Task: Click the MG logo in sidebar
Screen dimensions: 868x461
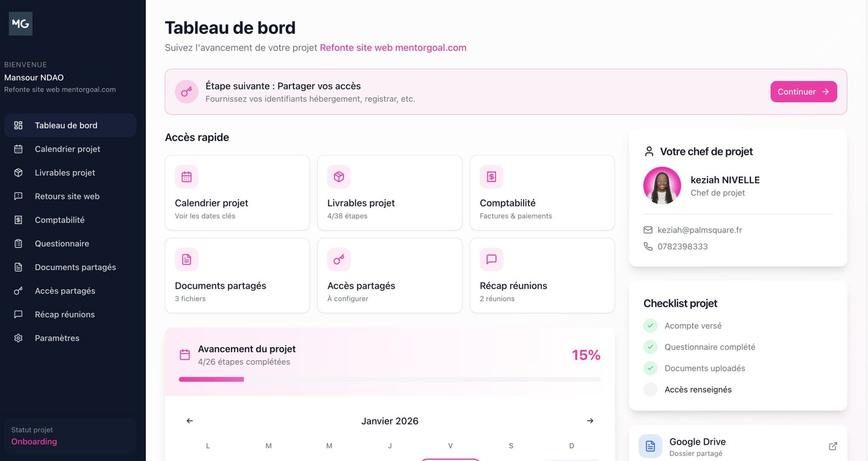Action: 21,24
